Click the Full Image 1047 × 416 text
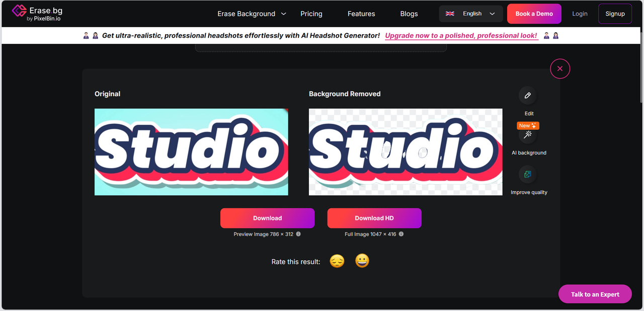The image size is (644, 311). click(370, 234)
